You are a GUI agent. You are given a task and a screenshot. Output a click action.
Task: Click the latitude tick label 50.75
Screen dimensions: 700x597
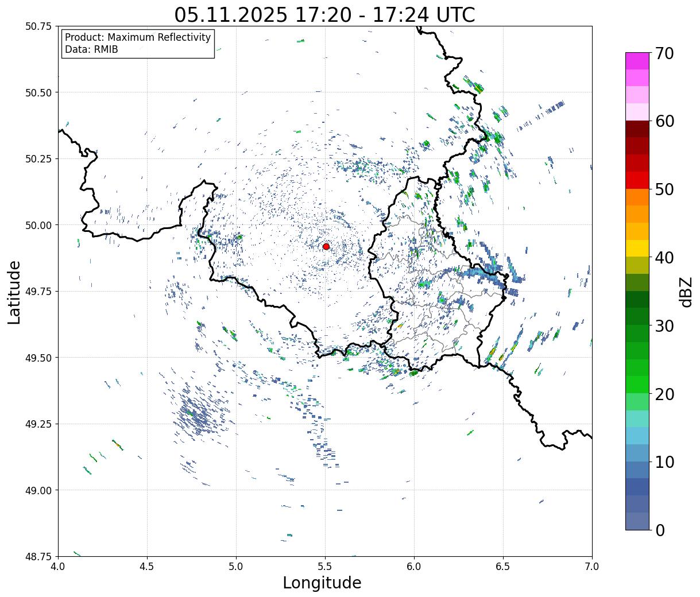[38, 26]
